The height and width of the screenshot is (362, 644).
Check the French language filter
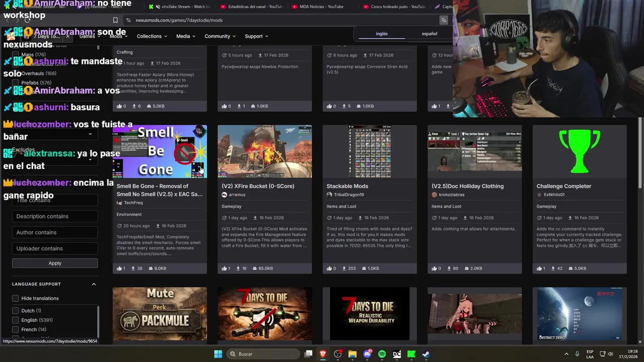[15, 329]
